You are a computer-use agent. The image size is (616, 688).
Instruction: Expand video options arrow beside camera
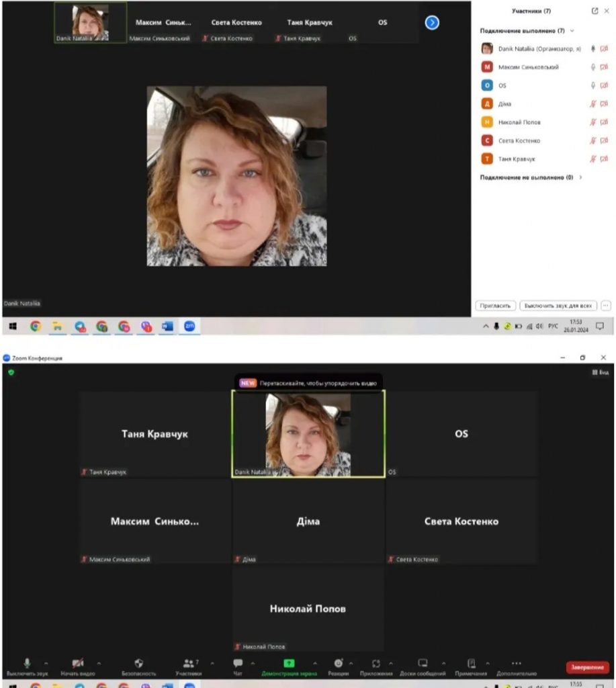[x=99, y=663]
